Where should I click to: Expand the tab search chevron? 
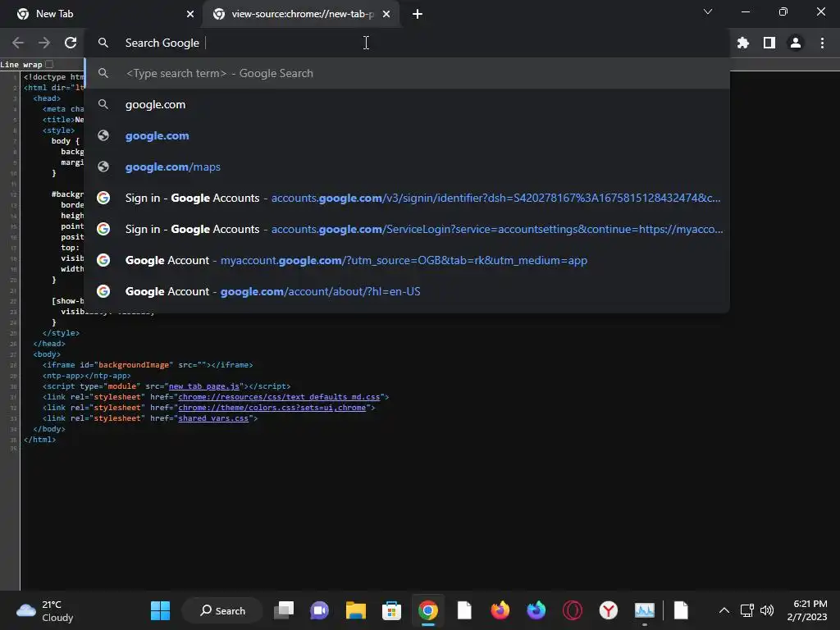click(708, 11)
